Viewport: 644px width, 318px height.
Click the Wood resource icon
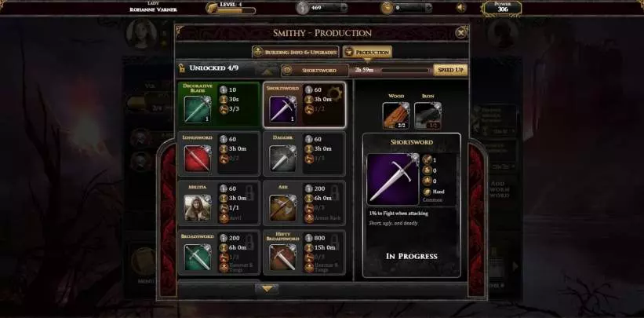[396, 115]
